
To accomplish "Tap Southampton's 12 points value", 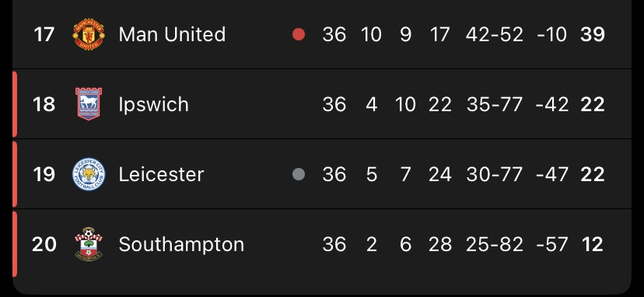I will pos(592,244).
